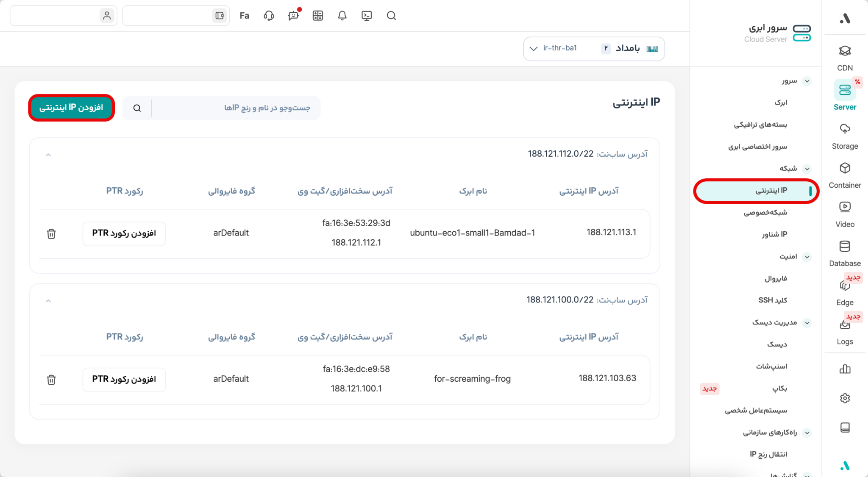Delete the 188.121.113.1 IP row
The height and width of the screenshot is (477, 868).
[x=51, y=233]
